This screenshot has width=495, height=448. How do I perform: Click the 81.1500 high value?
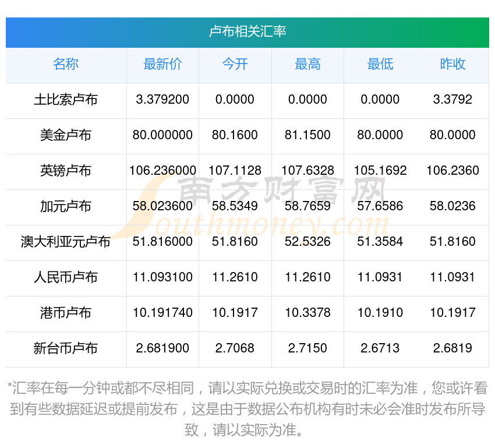click(x=307, y=135)
